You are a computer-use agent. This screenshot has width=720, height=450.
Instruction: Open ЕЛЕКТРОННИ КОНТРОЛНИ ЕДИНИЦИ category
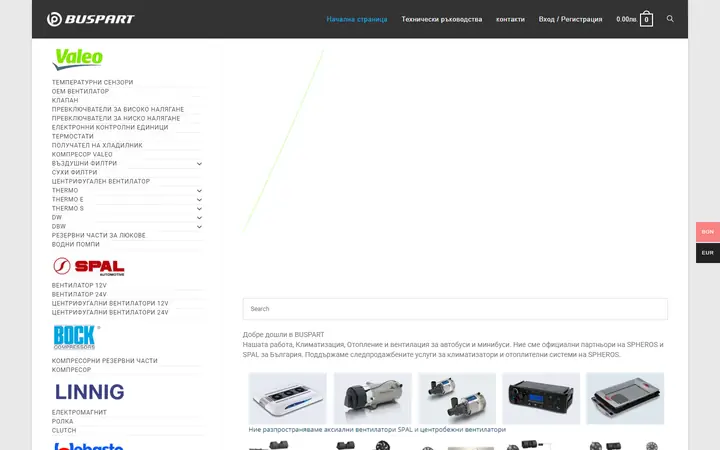click(x=110, y=127)
